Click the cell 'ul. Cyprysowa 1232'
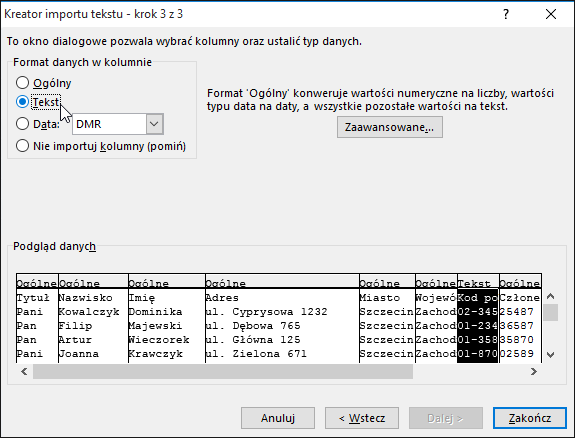Screen dimensions: 575x438 [x=266, y=312]
